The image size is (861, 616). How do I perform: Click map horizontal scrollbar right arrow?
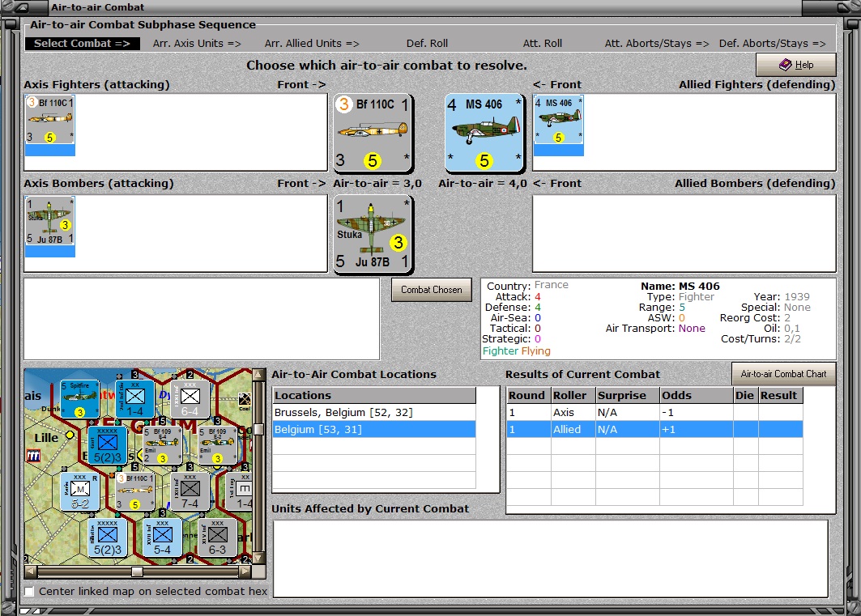[245, 571]
